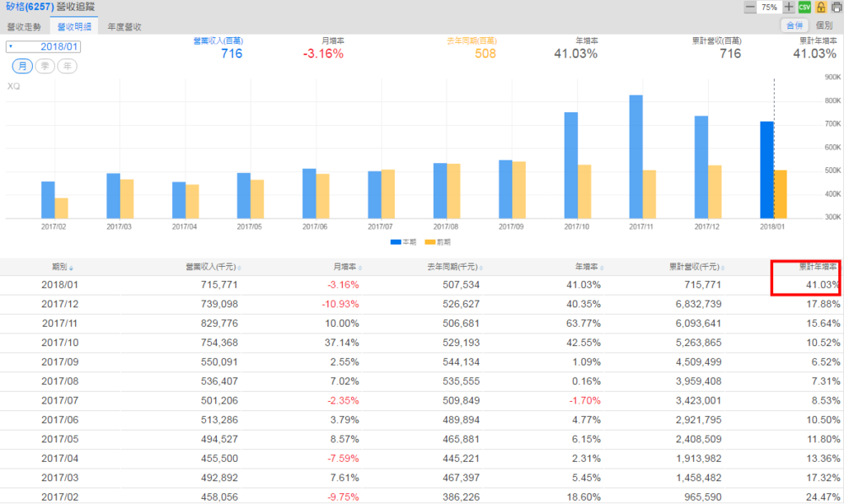
Task: Sort by 累計營收(千元) column header
Action: 696,267
